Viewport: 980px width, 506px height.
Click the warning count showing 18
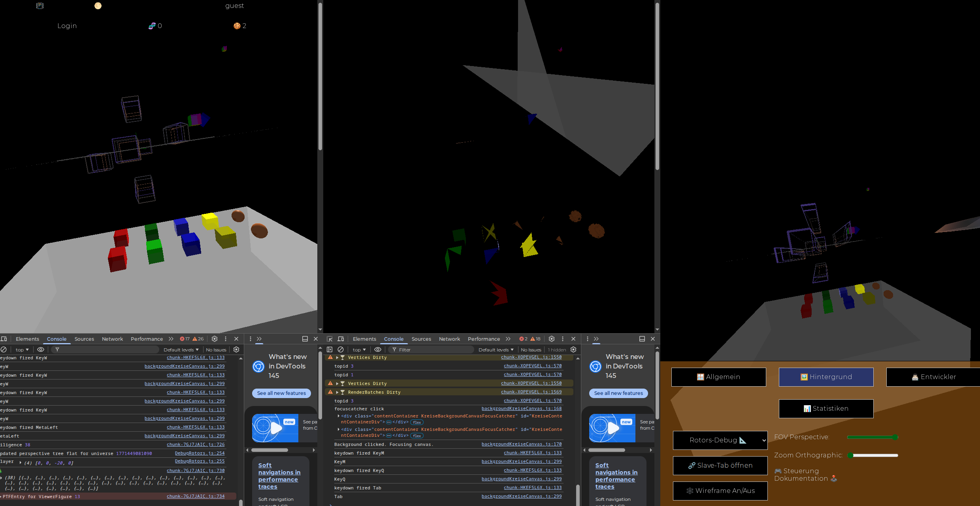point(535,339)
